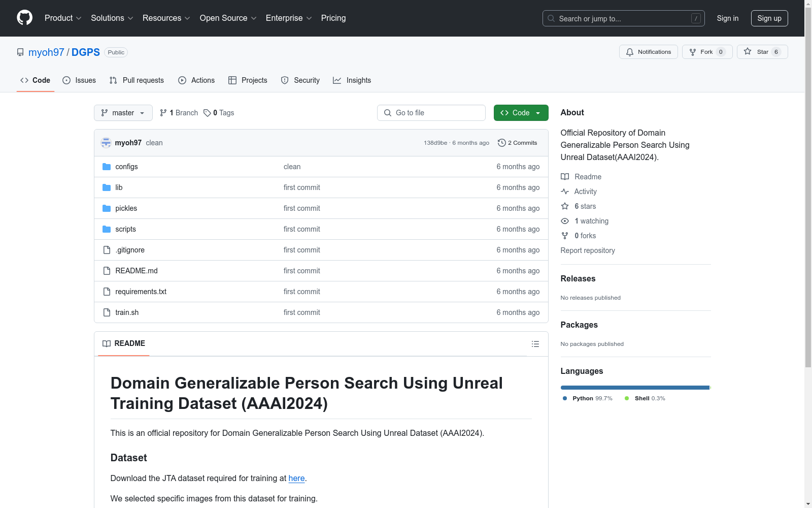Open the README outline list icon
Viewport: 812px width, 508px height.
click(x=535, y=344)
